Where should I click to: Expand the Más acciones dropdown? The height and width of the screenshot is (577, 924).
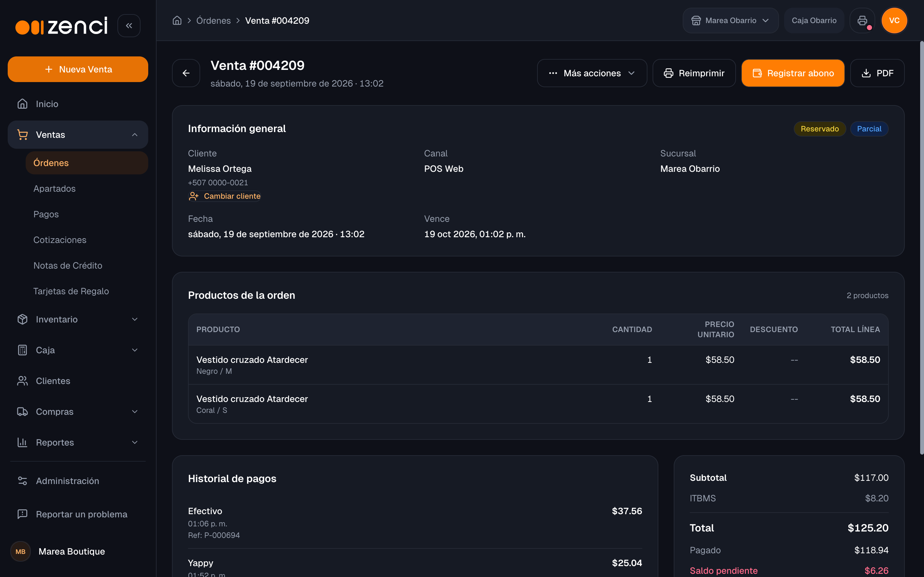coord(592,73)
